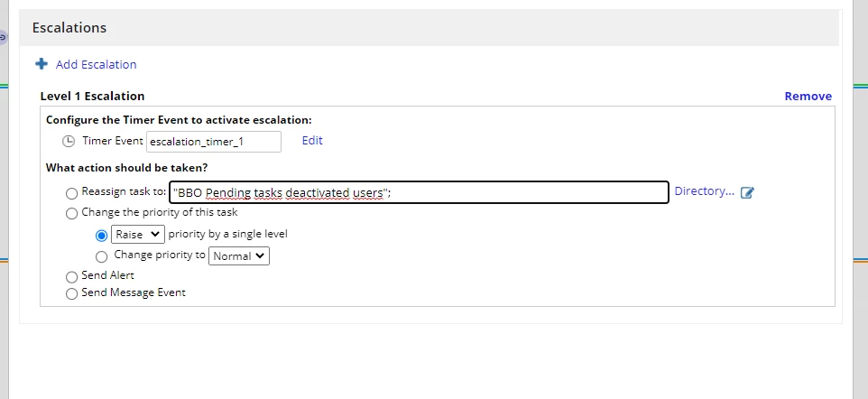Click the Escalations section header bar
The height and width of the screenshot is (399, 868).
(429, 27)
